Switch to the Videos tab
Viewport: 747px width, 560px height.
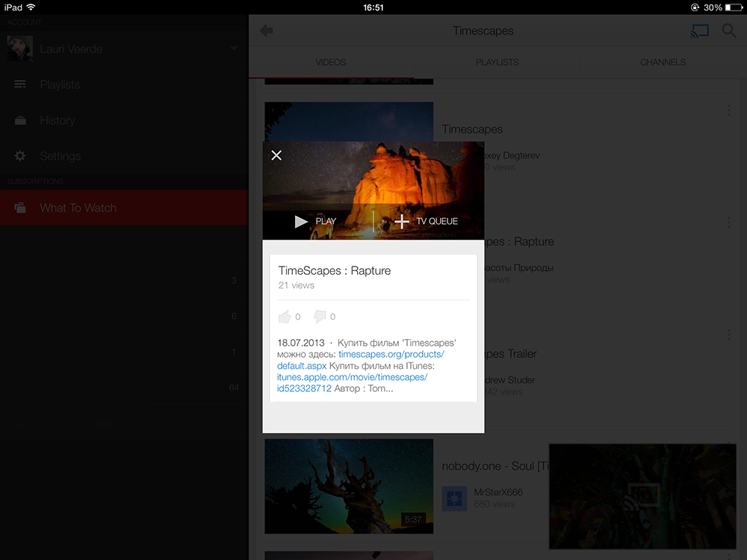point(331,63)
